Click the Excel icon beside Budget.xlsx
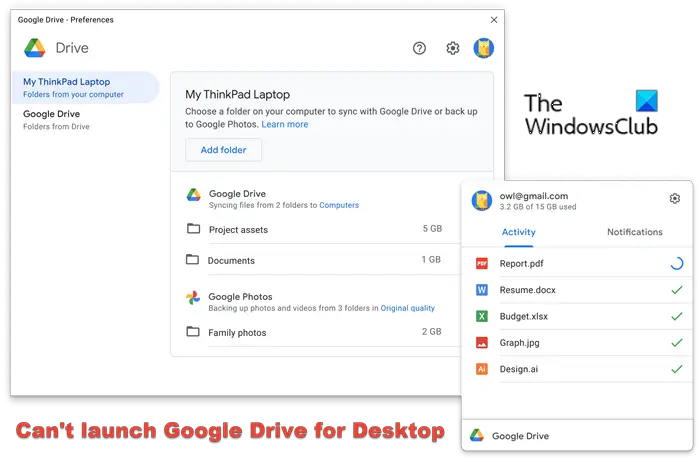Screen dimensions: 698x459 click(482, 316)
